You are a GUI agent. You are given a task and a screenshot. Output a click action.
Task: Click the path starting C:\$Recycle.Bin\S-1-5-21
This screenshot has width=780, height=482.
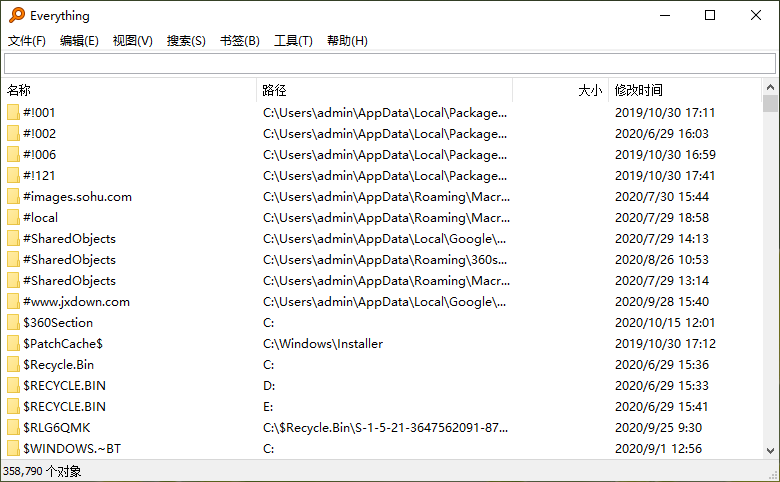tap(386, 428)
